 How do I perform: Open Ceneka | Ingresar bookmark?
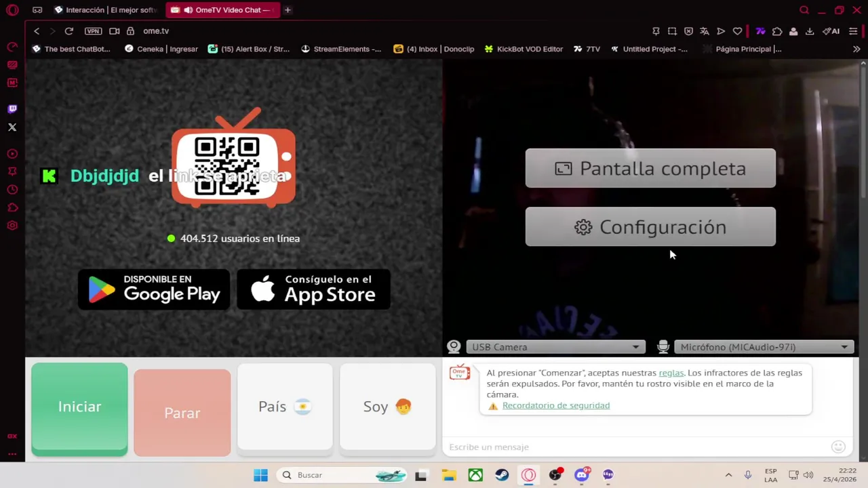tap(161, 49)
